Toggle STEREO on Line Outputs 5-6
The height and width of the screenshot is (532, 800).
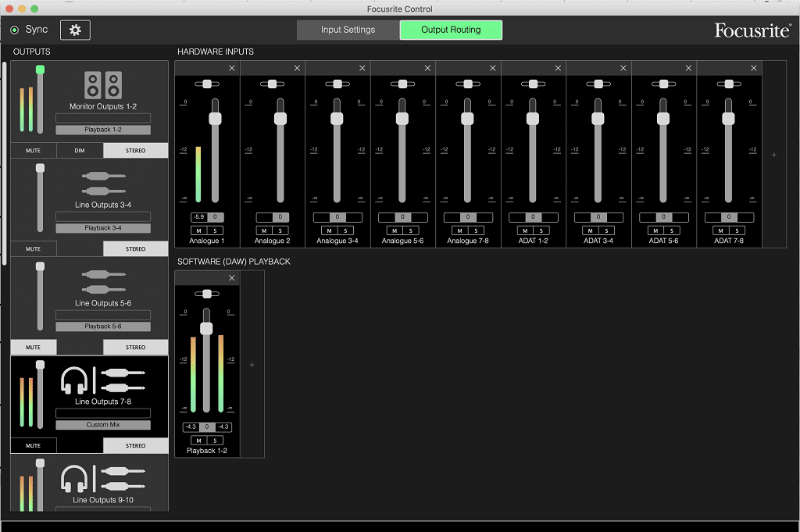pyautogui.click(x=136, y=348)
